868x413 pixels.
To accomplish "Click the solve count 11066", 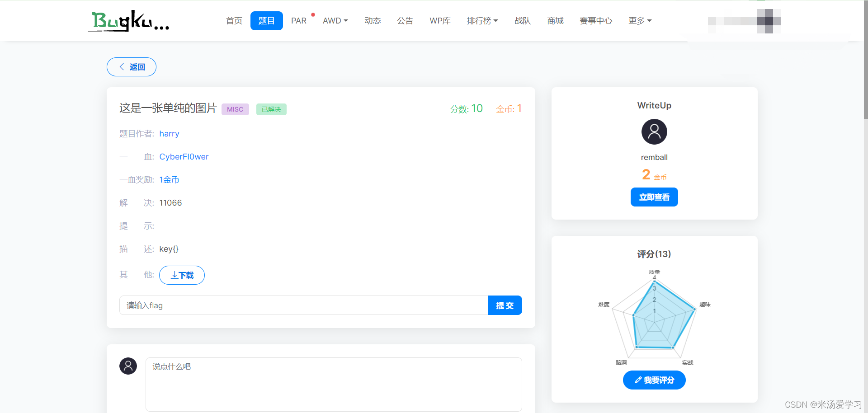I will (170, 203).
